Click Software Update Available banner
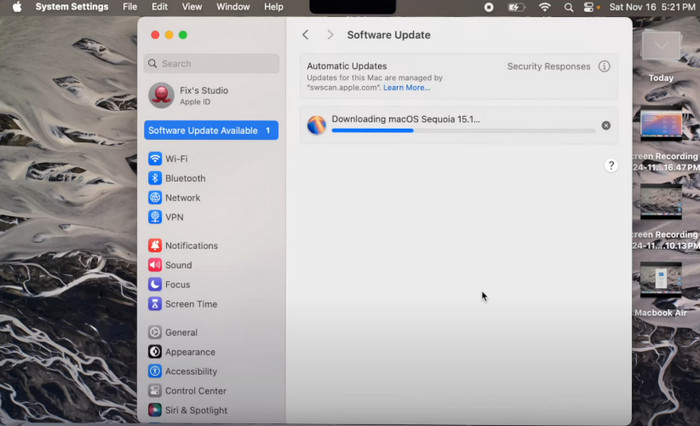The width and height of the screenshot is (700, 426). click(x=211, y=130)
